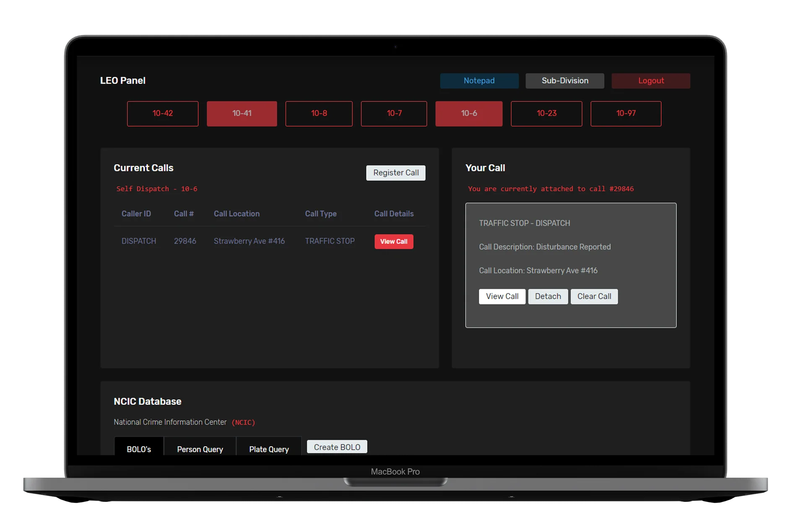Register a new call

click(x=395, y=173)
